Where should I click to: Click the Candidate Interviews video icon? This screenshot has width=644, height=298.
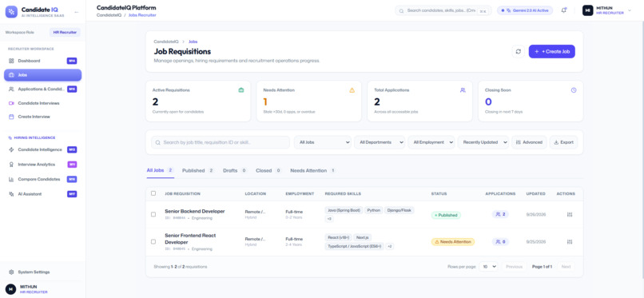(x=11, y=103)
